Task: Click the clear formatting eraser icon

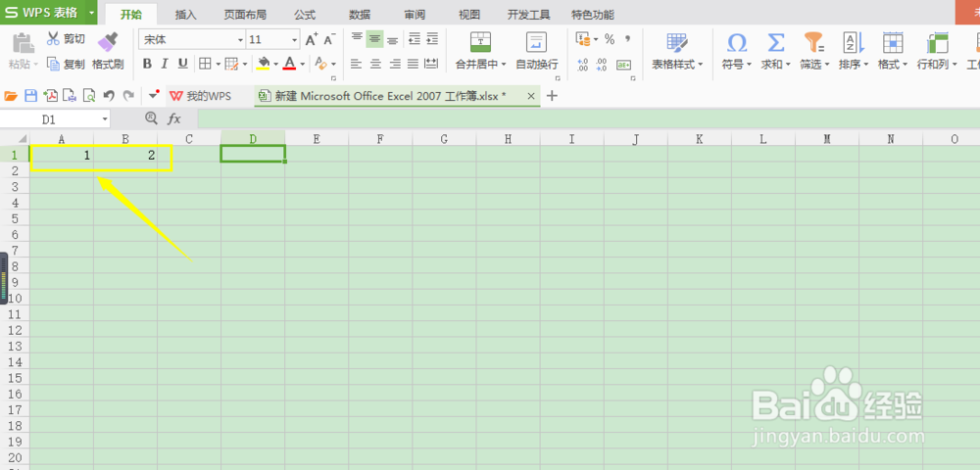Action: (x=320, y=63)
